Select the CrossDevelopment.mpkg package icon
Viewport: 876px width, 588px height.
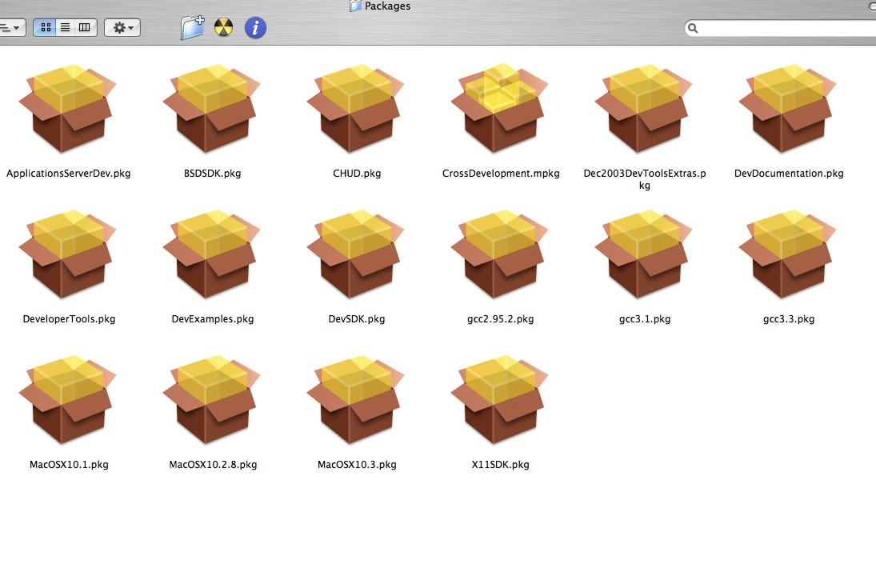(500, 109)
